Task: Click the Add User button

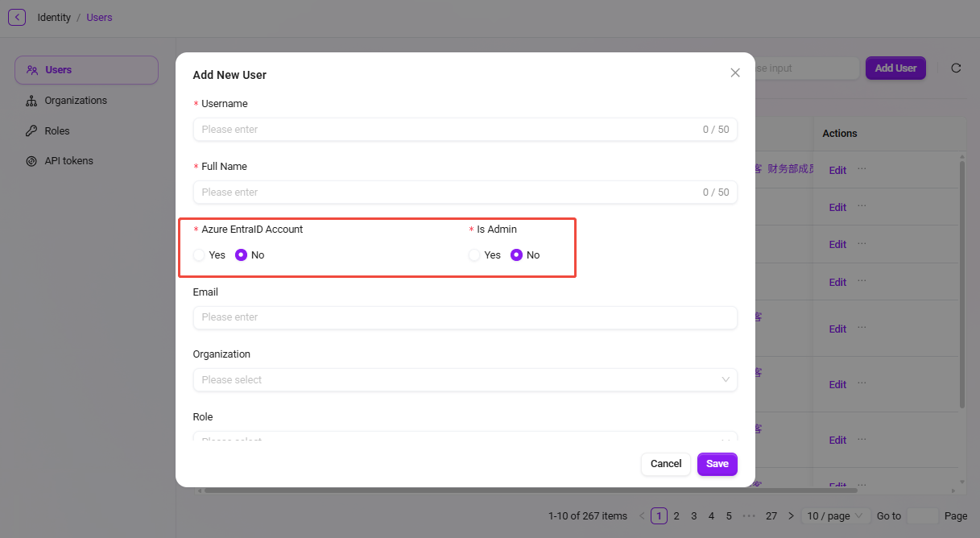Action: (x=895, y=68)
